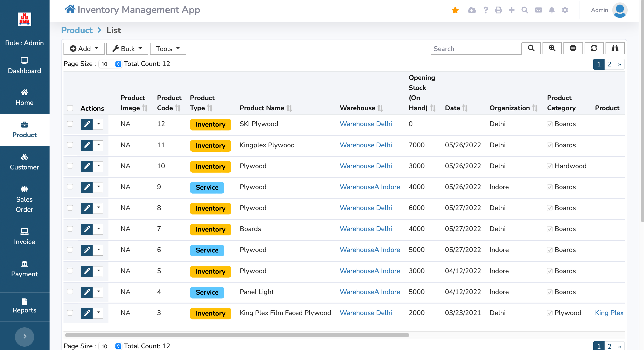Screen dimensions: 644x350
Task: Click the settings gear icon in header
Action: [x=565, y=10]
